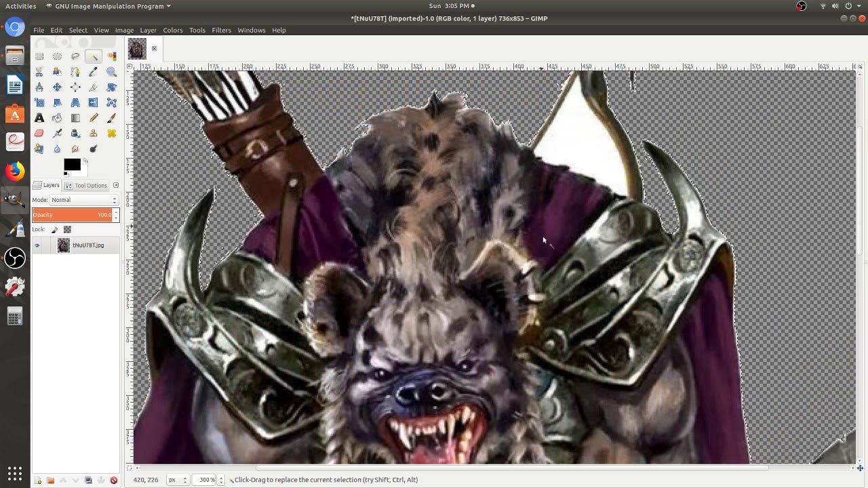Viewport: 868px width, 488px height.
Task: Select the Flip tool
Action: click(94, 103)
